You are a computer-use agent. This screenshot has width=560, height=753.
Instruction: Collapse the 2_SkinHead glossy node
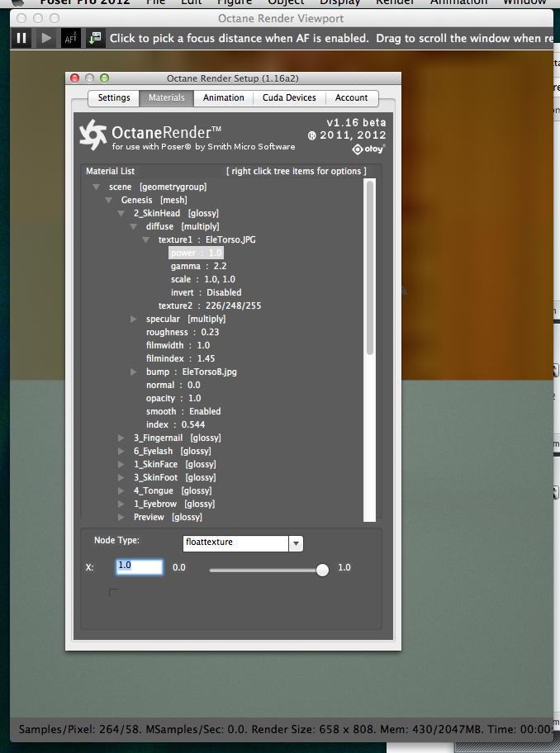point(121,213)
